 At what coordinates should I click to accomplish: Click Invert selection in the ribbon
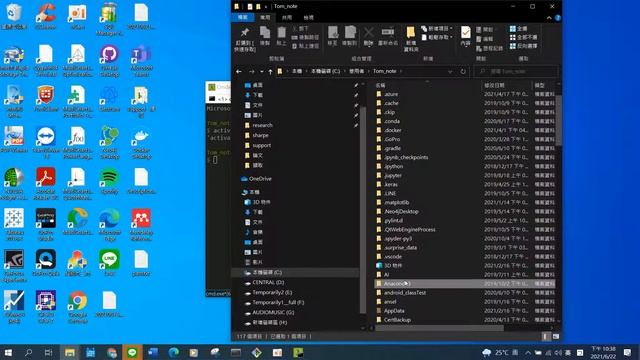pos(523,46)
